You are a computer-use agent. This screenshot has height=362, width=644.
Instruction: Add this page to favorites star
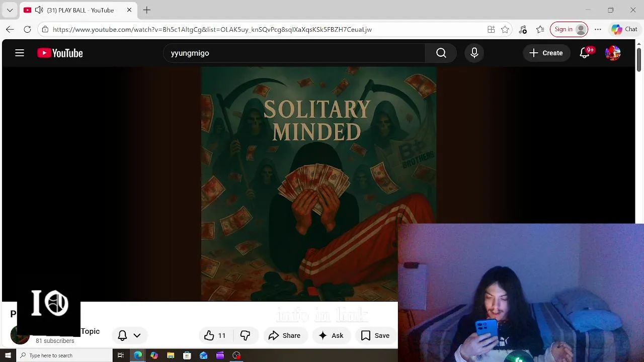point(505,29)
